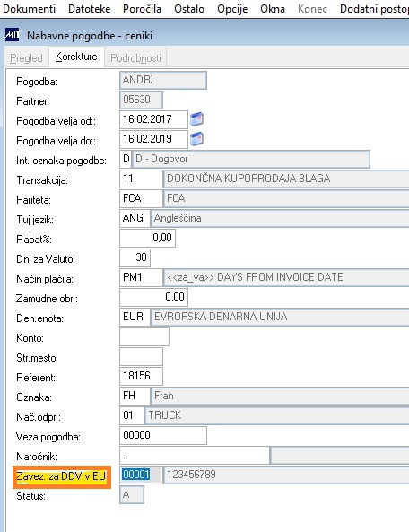Image resolution: width=409 pixels, height=532 pixels.
Task: Click the highlighted Zavez. za DDV field 00001
Action: 141,475
